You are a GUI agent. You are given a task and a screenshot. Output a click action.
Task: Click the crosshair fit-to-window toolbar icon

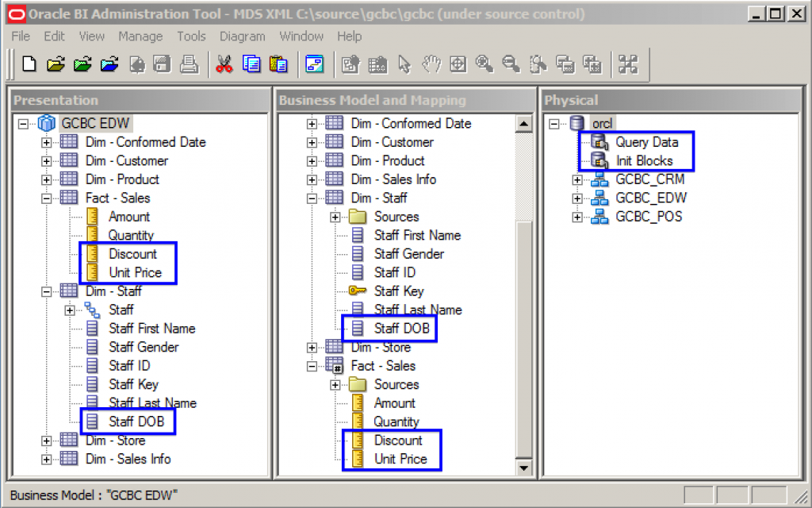click(x=458, y=64)
